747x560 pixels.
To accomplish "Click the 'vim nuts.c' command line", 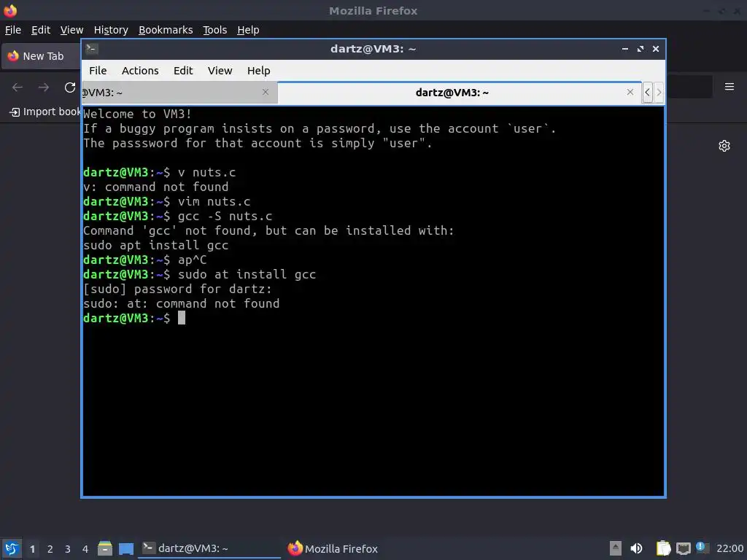I will click(x=214, y=201).
